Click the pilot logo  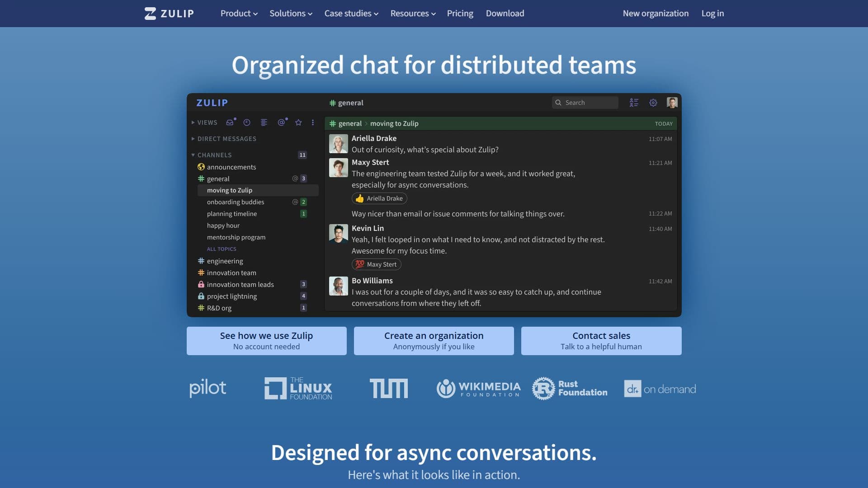click(x=208, y=388)
